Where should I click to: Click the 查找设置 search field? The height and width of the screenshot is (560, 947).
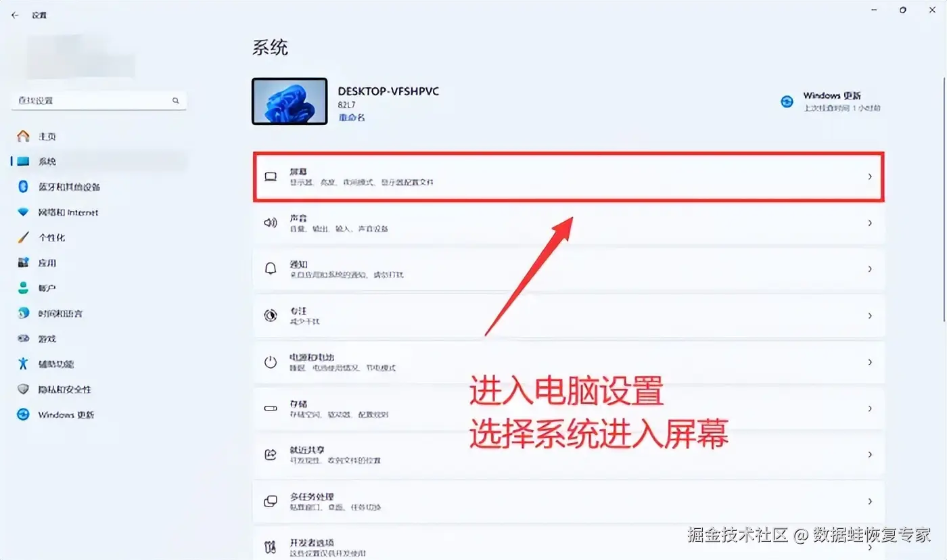(x=99, y=101)
